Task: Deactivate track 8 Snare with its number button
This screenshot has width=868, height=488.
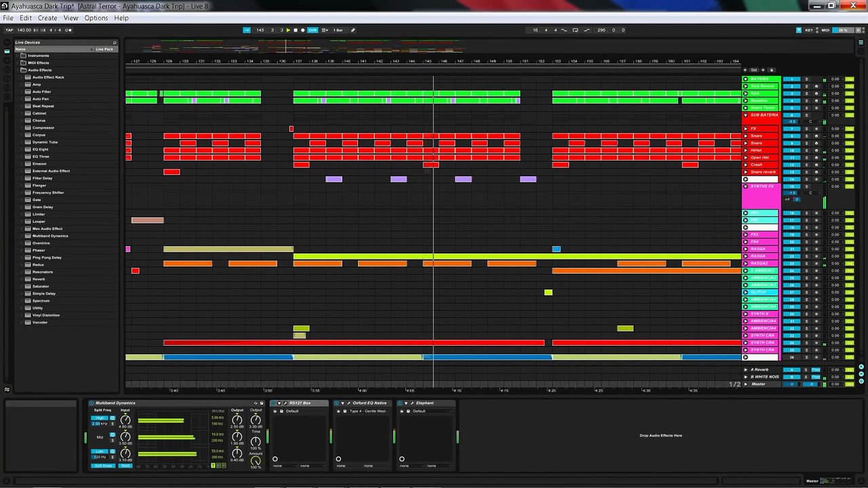Action: click(x=791, y=136)
